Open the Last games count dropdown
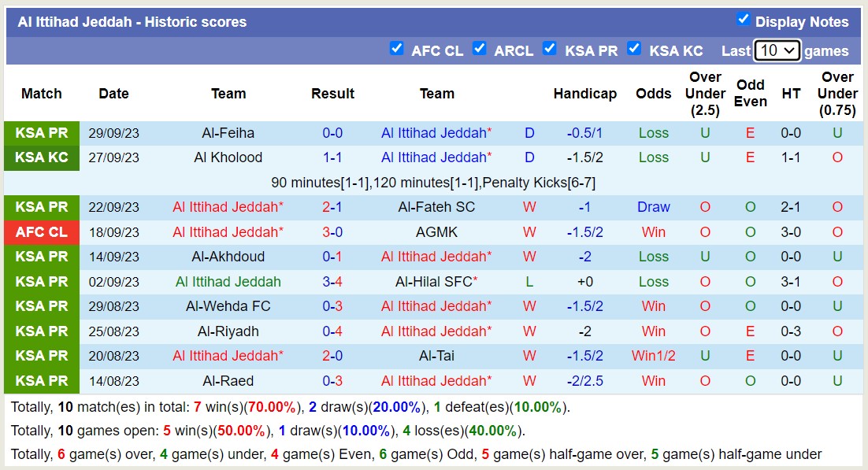This screenshot has width=868, height=470. point(777,50)
